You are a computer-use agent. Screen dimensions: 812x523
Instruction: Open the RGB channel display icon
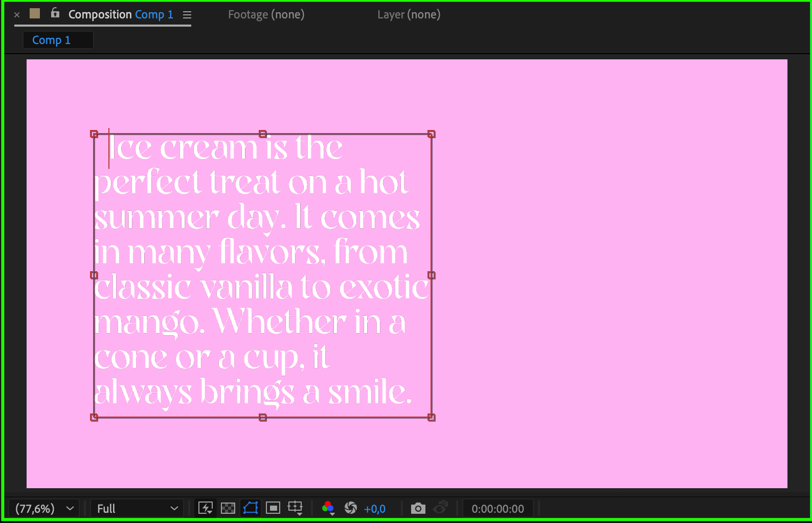point(328,508)
